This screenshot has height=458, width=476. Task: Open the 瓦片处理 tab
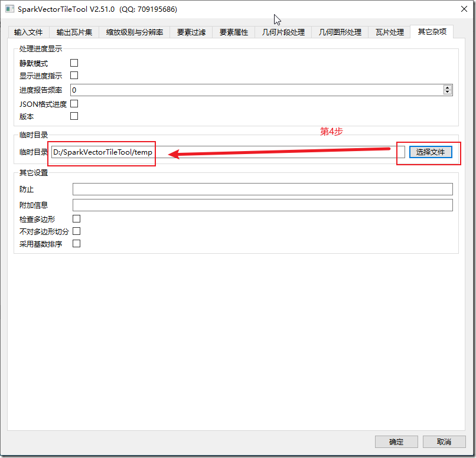pyautogui.click(x=390, y=32)
